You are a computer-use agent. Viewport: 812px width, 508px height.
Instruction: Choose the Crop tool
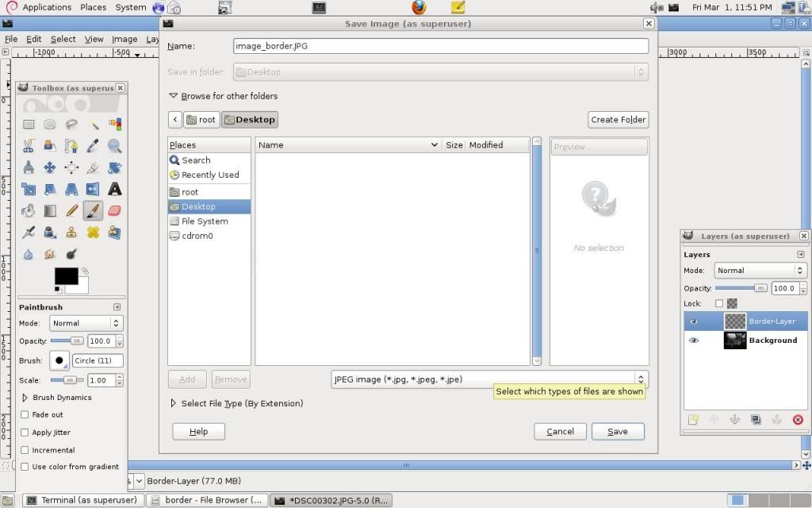pyautogui.click(x=94, y=167)
